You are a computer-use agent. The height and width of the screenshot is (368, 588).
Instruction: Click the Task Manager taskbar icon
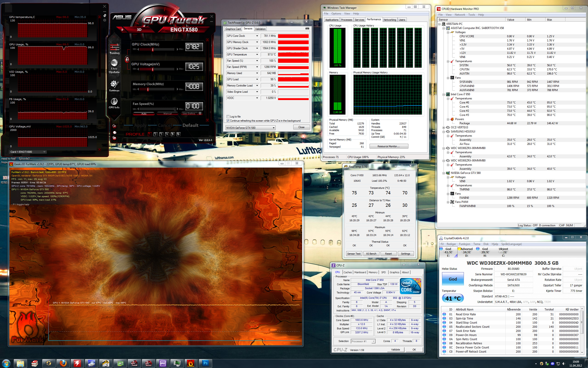[177, 363]
